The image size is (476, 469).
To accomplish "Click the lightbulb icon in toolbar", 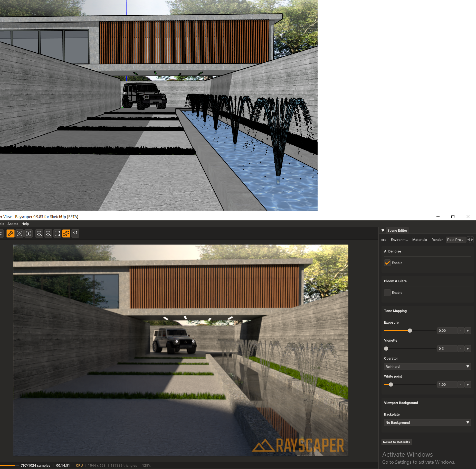I will [x=75, y=233].
